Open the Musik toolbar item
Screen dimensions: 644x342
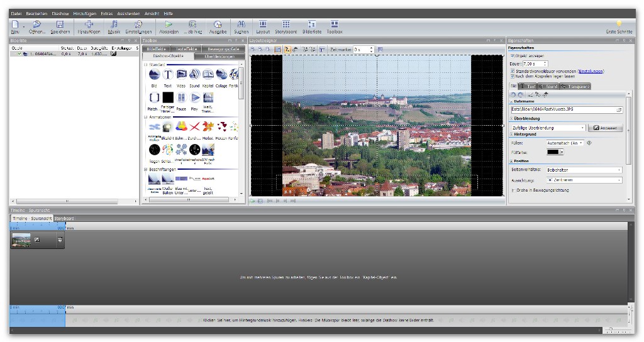point(113,26)
